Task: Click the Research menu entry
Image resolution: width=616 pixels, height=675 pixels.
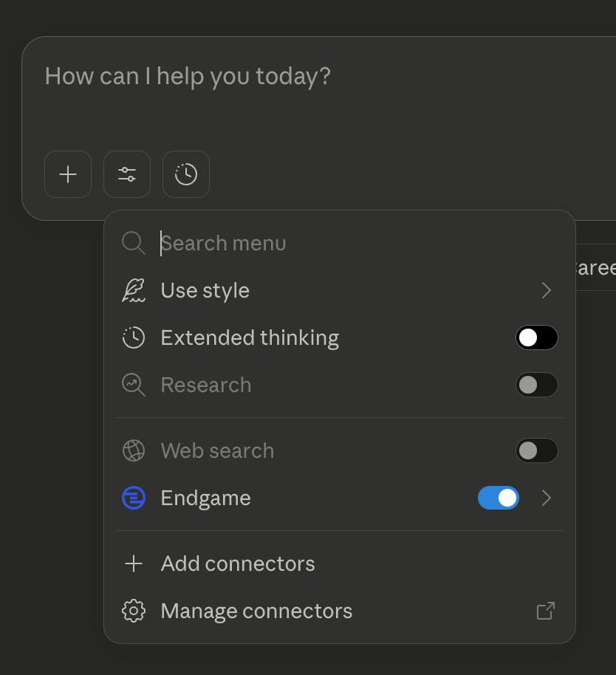Action: 206,385
